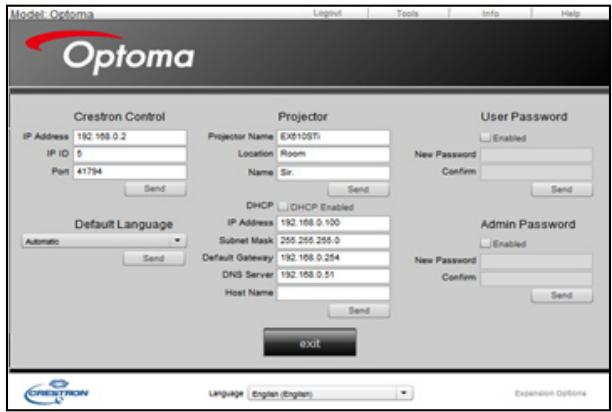Click the Projector IP Address field 192.168.0.100
This screenshot has width=612, height=412.
tap(333, 224)
